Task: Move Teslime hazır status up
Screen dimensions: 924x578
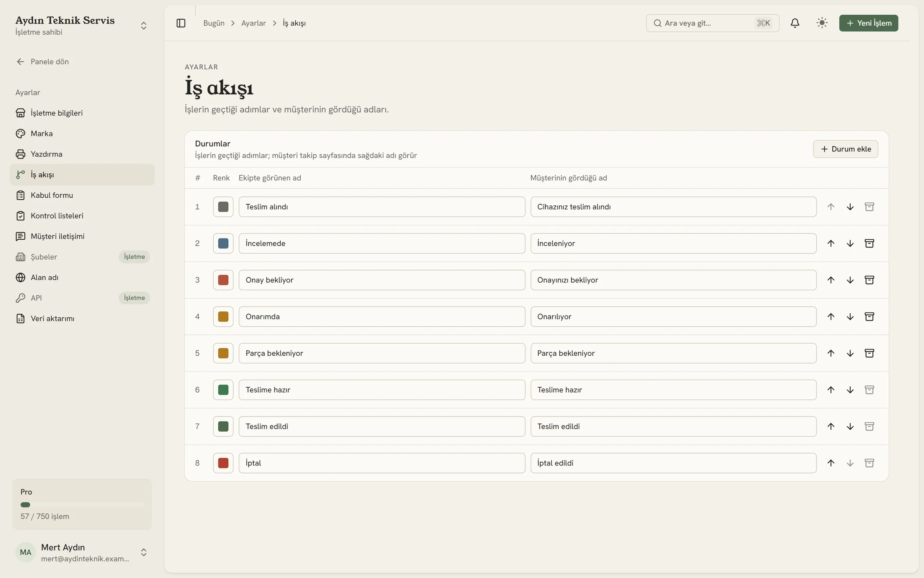Action: [830, 390]
